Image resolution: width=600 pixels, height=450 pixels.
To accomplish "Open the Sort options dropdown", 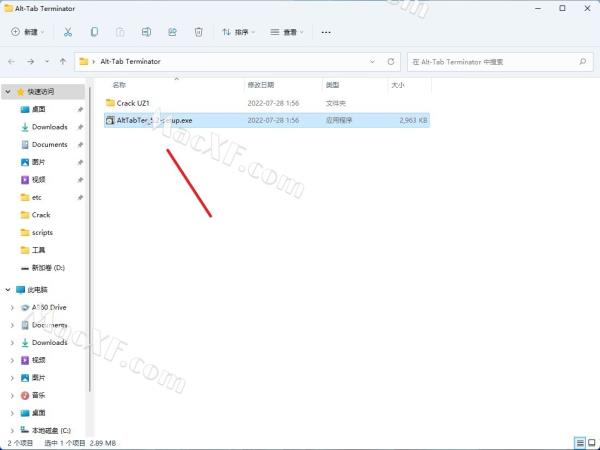I will [239, 32].
